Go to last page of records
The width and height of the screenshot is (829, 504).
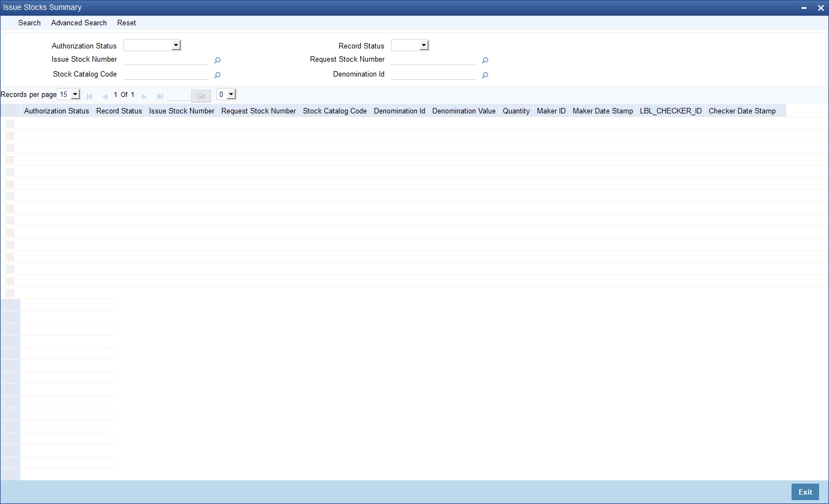(160, 96)
